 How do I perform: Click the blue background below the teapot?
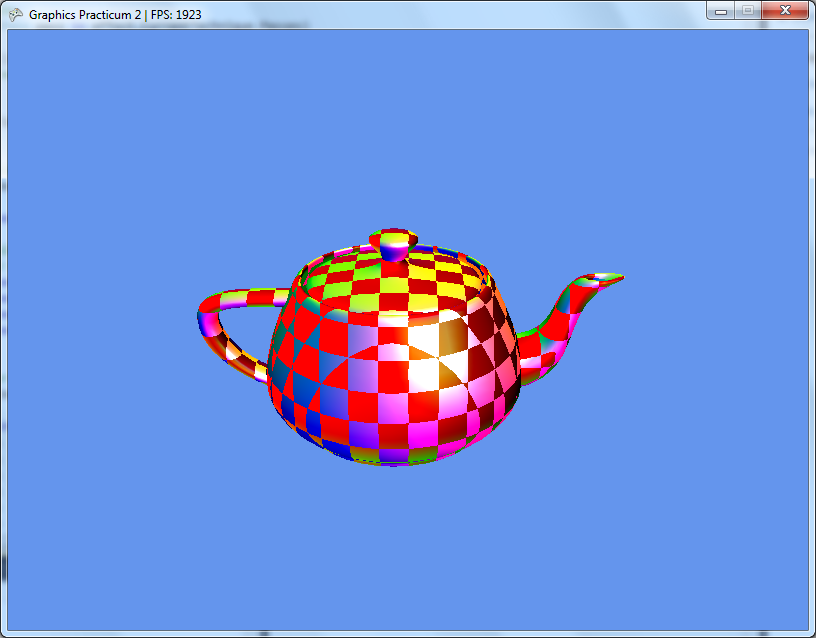400,550
